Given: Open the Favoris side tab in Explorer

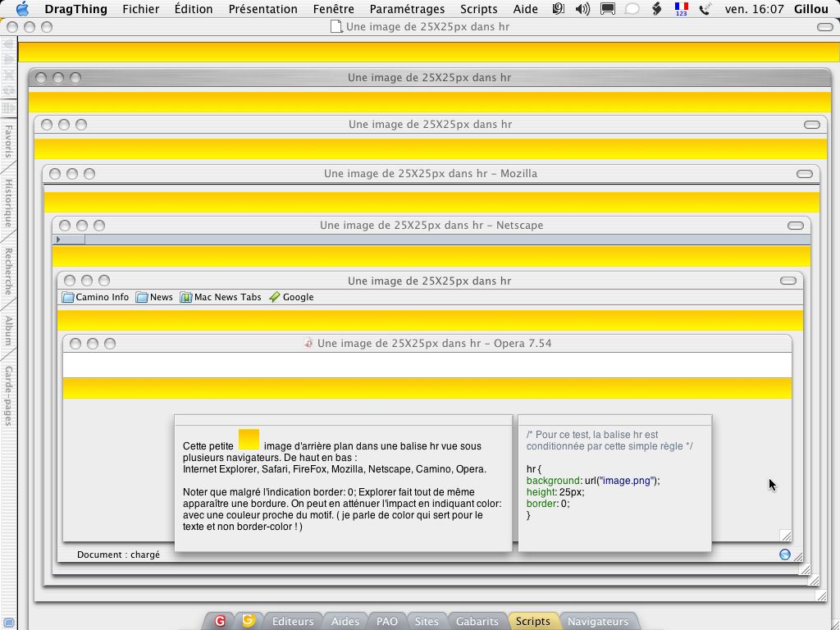Looking at the screenshot, I should (8, 142).
